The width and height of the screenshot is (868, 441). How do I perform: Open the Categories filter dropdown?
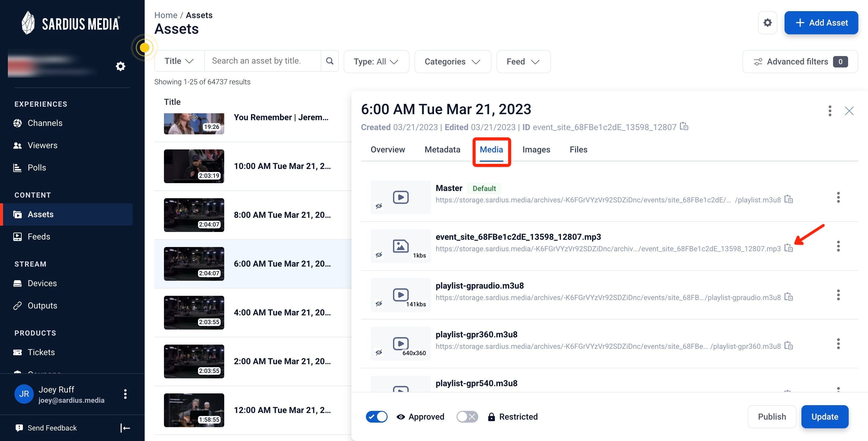[452, 62]
